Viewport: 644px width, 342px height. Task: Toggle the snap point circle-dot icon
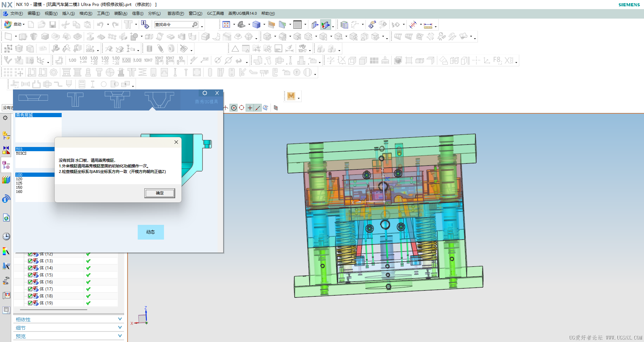[234, 108]
